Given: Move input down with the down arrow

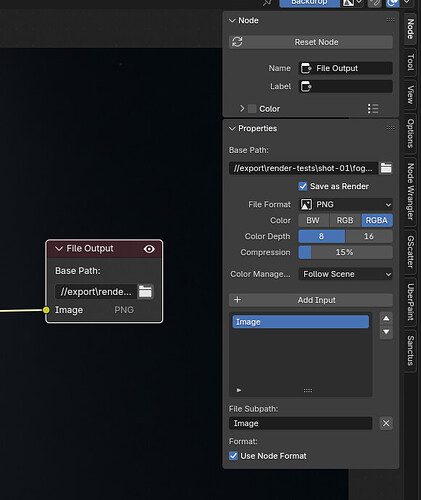Looking at the screenshot, I should pyautogui.click(x=386, y=332).
